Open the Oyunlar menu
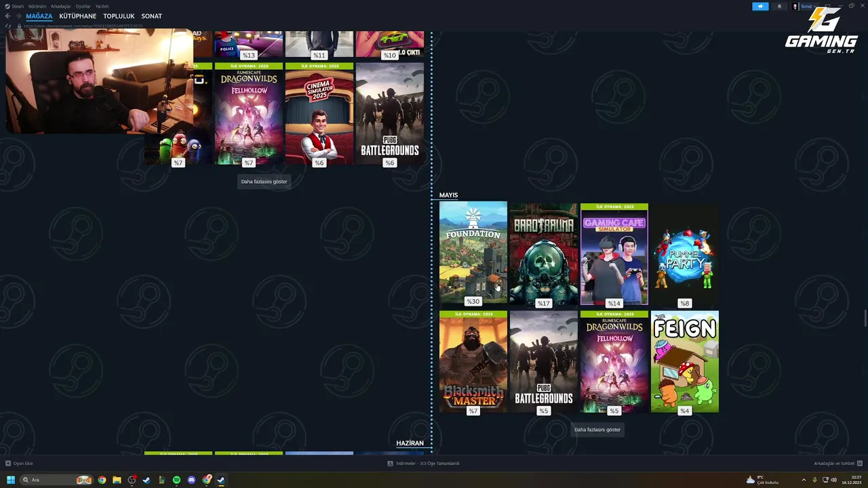Image resolution: width=868 pixels, height=488 pixels. (83, 6)
